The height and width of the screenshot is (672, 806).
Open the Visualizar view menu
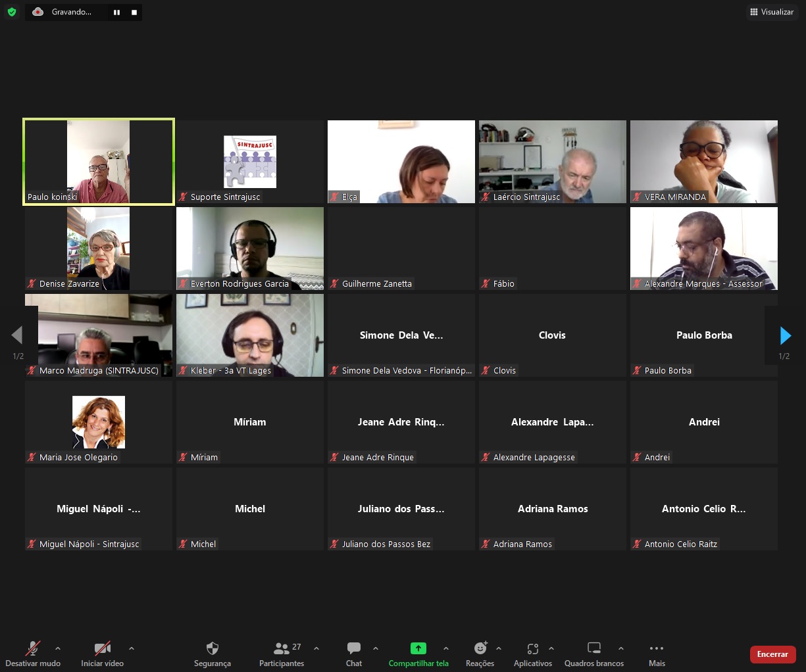pos(772,12)
